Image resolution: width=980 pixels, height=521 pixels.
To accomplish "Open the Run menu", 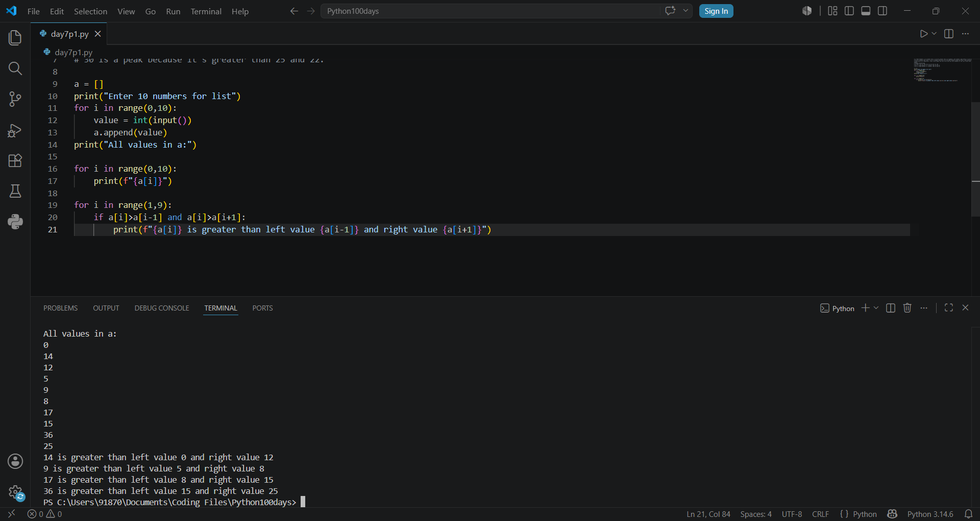I will [173, 11].
